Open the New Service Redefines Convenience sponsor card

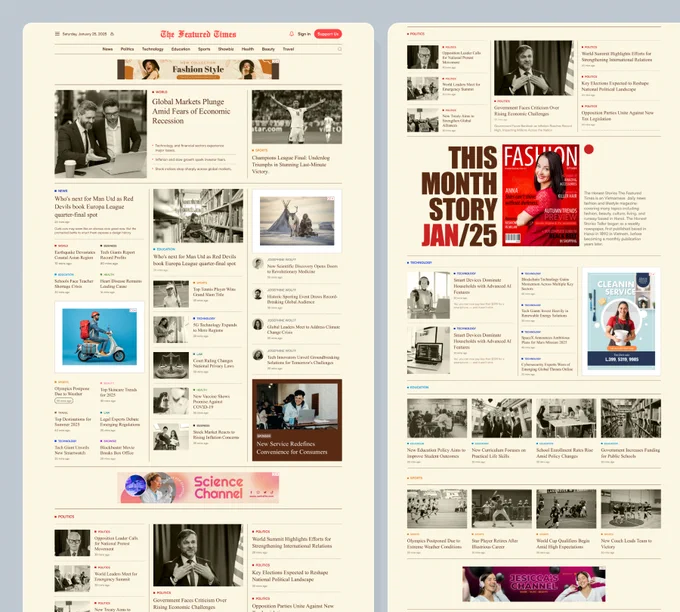[x=297, y=420]
